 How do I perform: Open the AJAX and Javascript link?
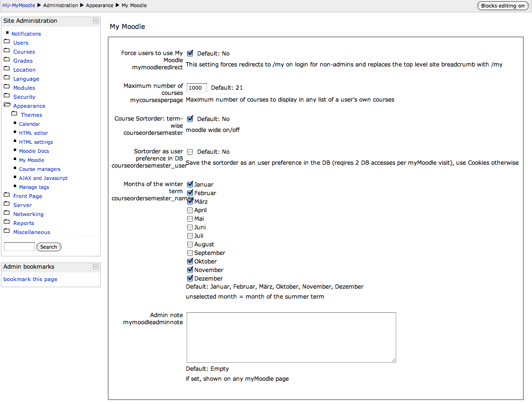click(43, 178)
